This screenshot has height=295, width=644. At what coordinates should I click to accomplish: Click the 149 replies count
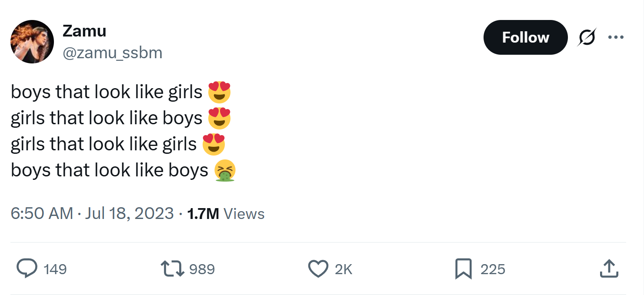(x=55, y=269)
